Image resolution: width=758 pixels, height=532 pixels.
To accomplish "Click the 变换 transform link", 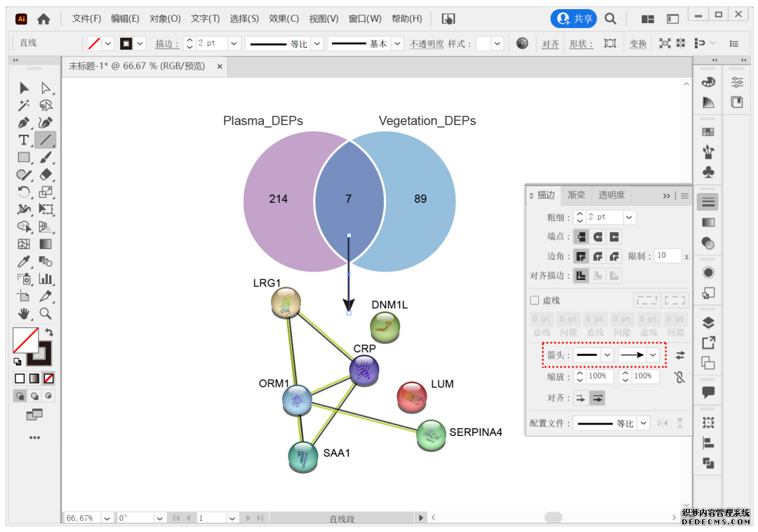I will tap(638, 44).
